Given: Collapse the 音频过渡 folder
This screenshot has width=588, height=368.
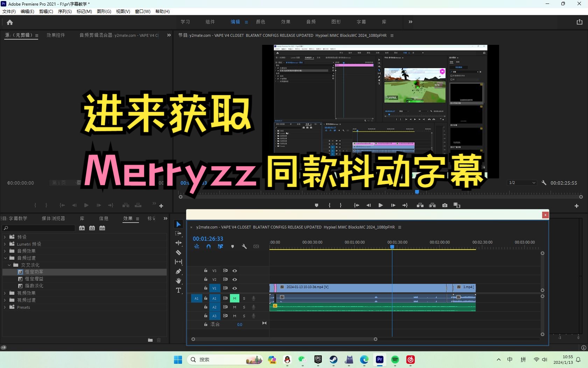Looking at the screenshot, I should click(x=5, y=258).
